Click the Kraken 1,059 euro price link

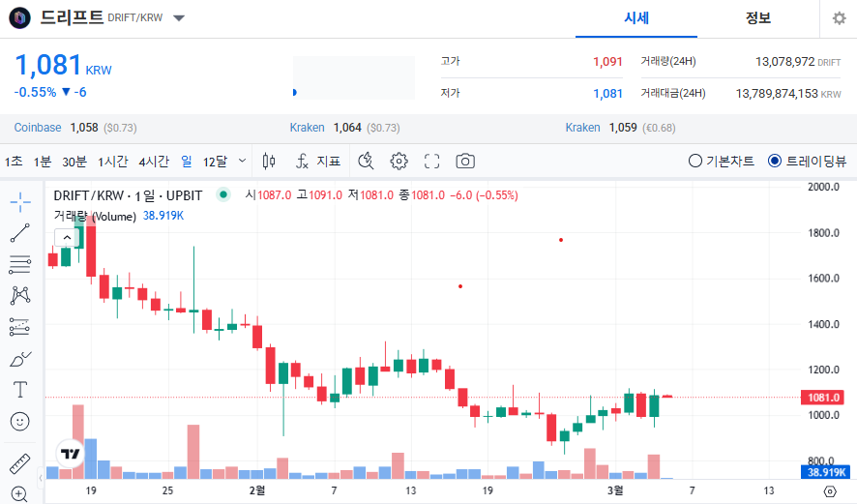582,128
